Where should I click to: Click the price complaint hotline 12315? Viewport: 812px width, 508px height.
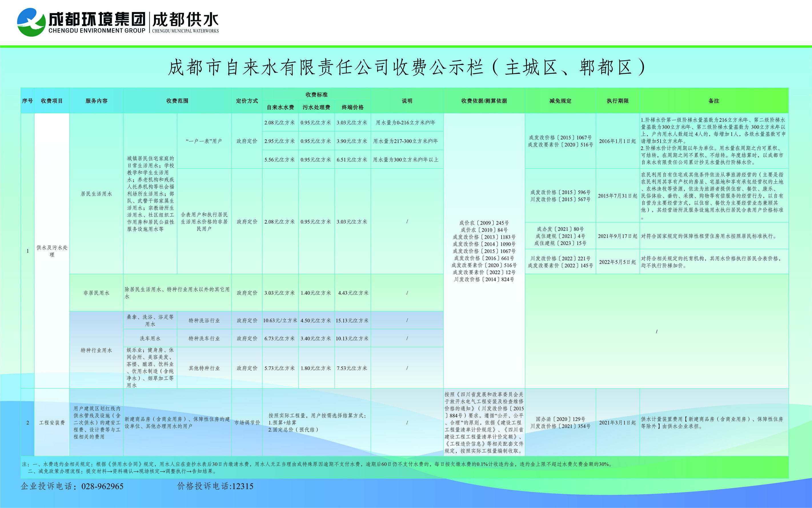(x=242, y=486)
